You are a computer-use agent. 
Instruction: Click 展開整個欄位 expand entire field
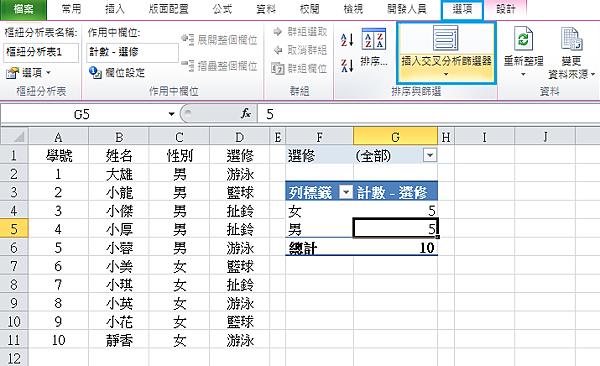[x=219, y=39]
